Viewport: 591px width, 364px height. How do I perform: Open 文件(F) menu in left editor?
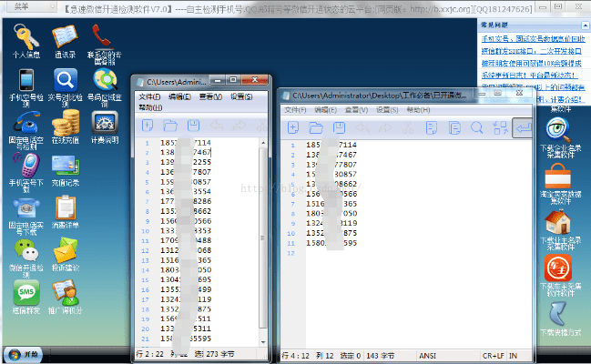pos(148,96)
